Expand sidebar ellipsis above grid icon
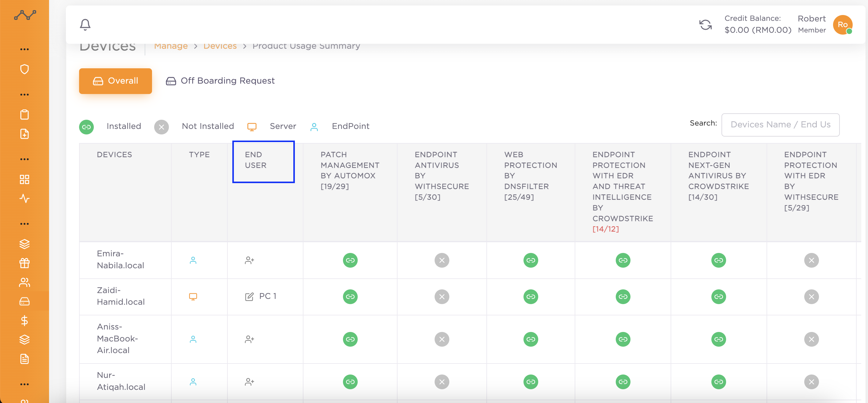Screen dimensions: 868x403 coord(24,159)
